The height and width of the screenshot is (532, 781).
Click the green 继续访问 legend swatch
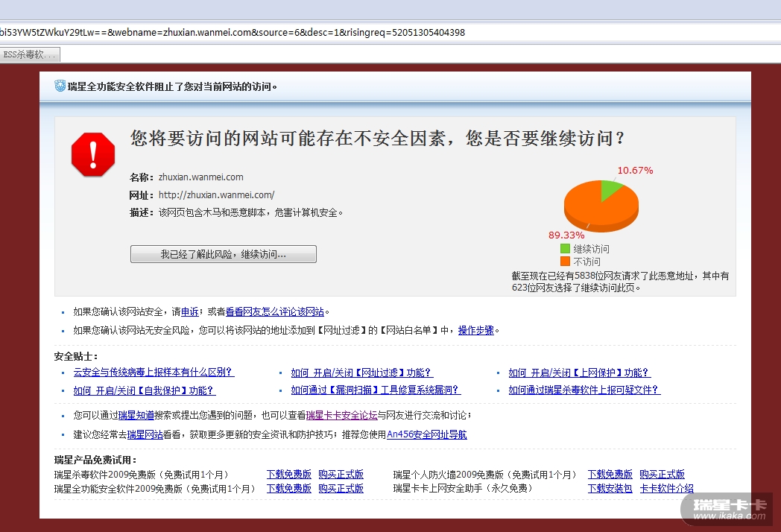coord(565,249)
